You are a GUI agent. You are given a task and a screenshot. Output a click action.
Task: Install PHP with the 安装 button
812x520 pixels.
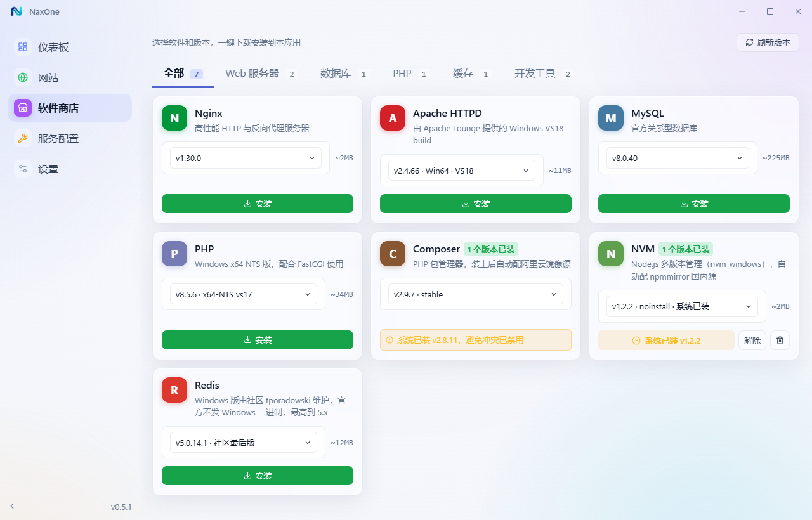point(258,340)
